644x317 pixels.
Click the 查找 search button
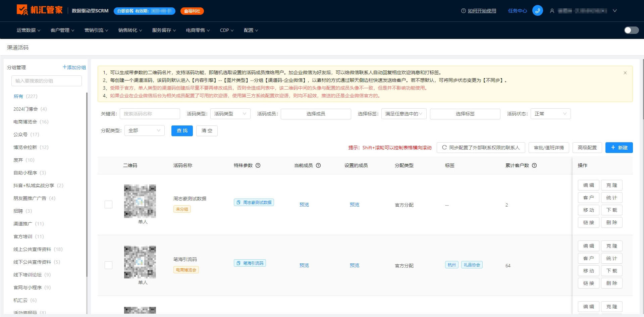coord(182,130)
